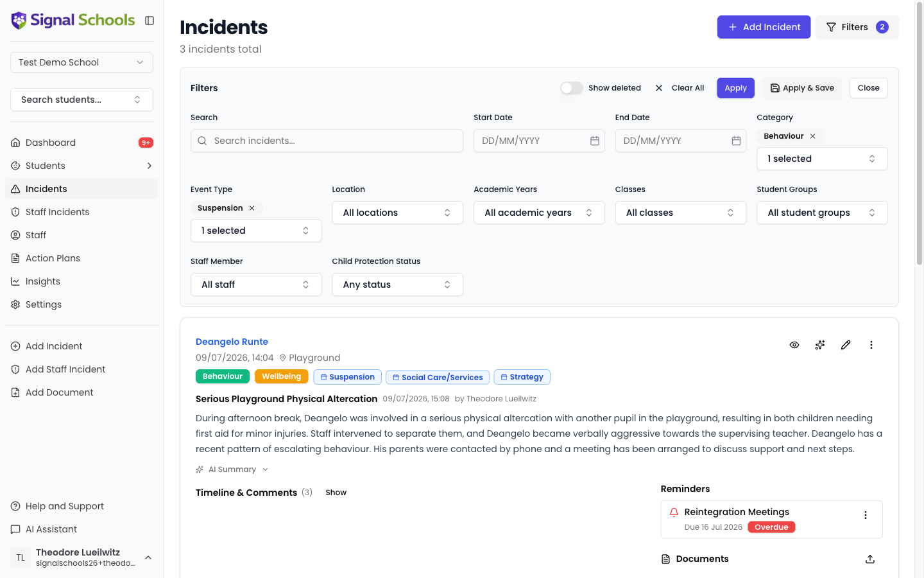Expand the AI Summary section
Image resolution: width=924 pixels, height=578 pixels.
232,469
